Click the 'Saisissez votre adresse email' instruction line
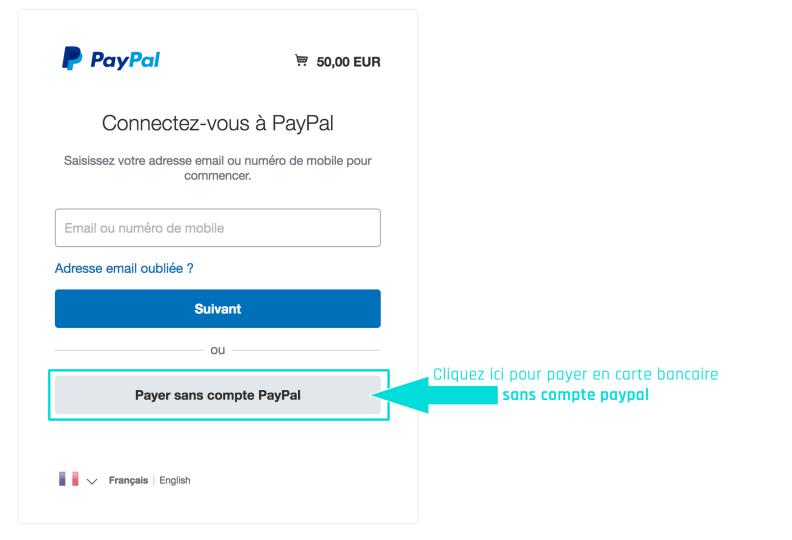Viewport: 792px width, 540px height. coord(218,161)
